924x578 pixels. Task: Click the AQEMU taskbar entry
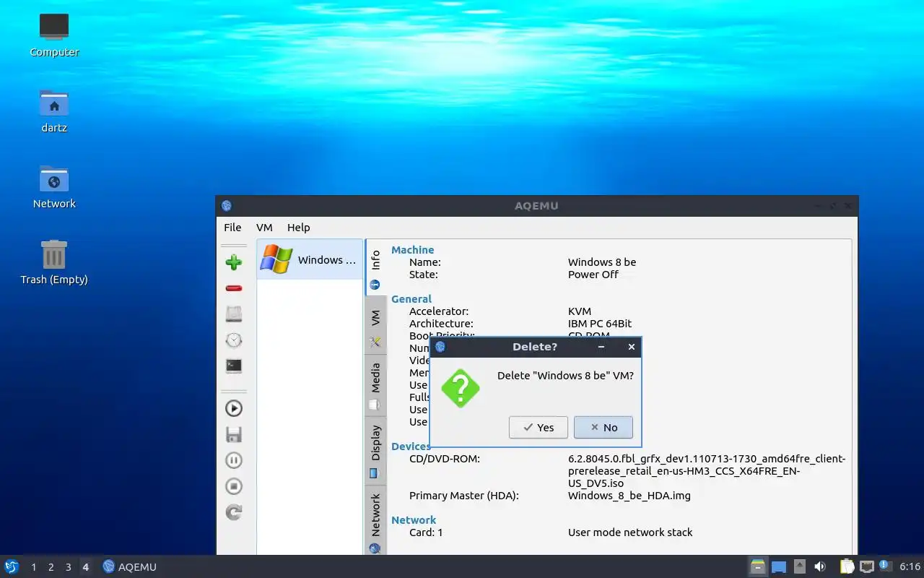130,567
